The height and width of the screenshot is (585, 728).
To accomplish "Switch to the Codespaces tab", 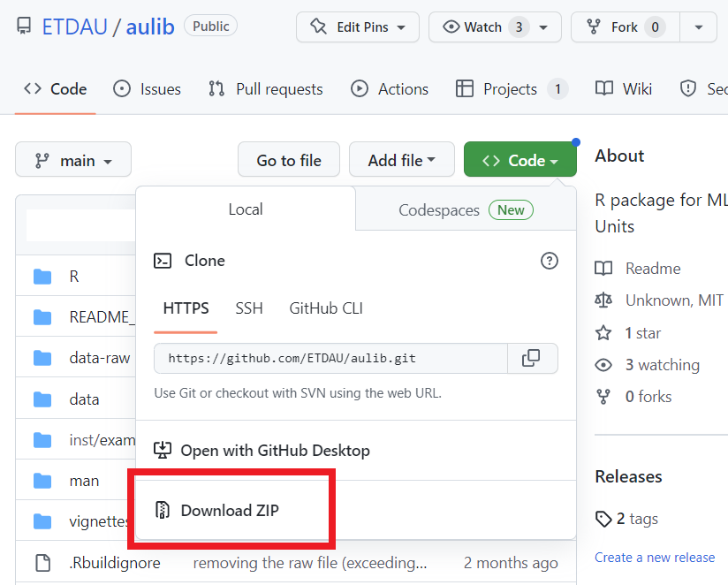I will 466,209.
